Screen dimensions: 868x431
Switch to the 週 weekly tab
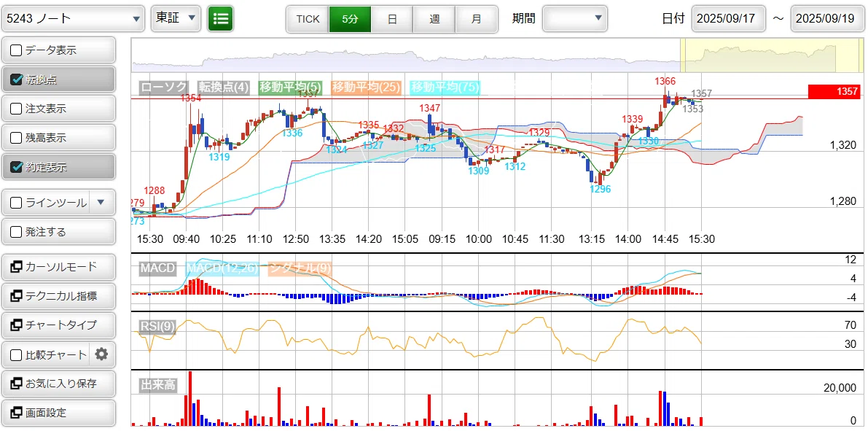[434, 19]
